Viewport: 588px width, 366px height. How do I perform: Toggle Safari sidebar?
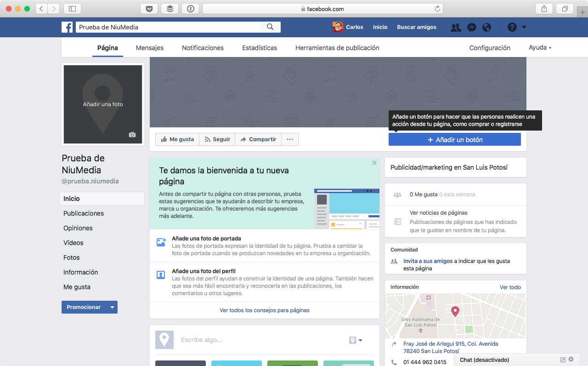(x=72, y=9)
